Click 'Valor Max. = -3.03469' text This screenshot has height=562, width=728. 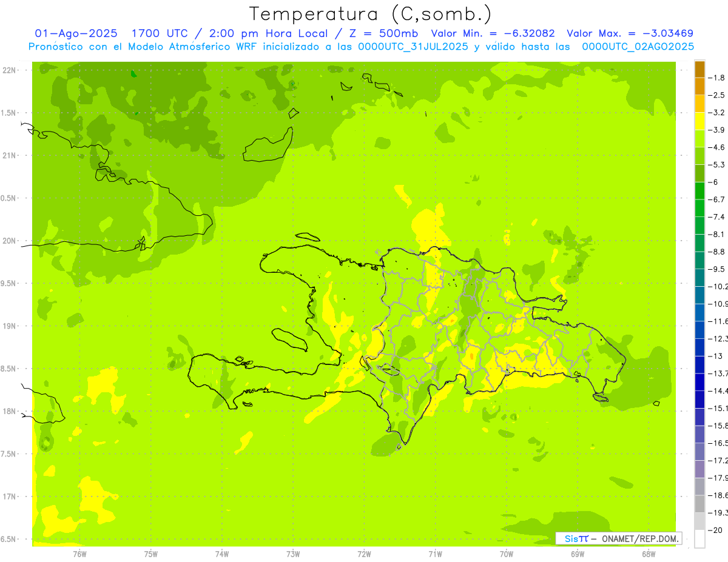click(x=630, y=33)
